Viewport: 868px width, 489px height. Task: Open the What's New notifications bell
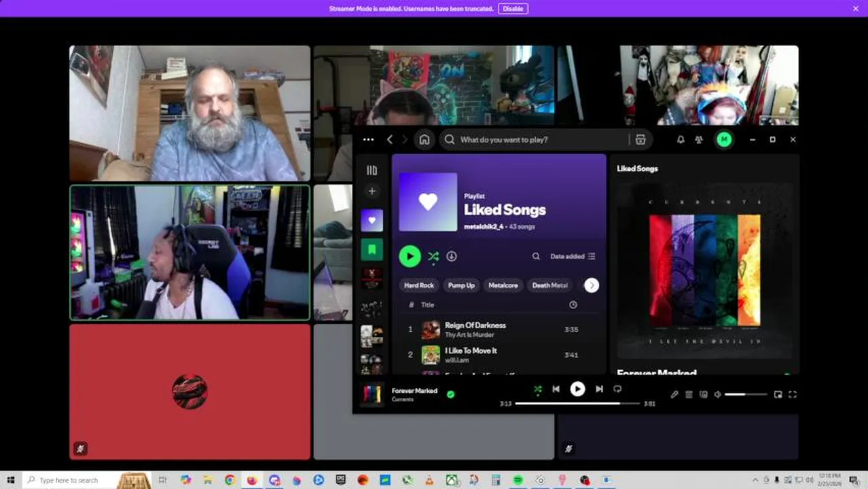click(x=681, y=139)
